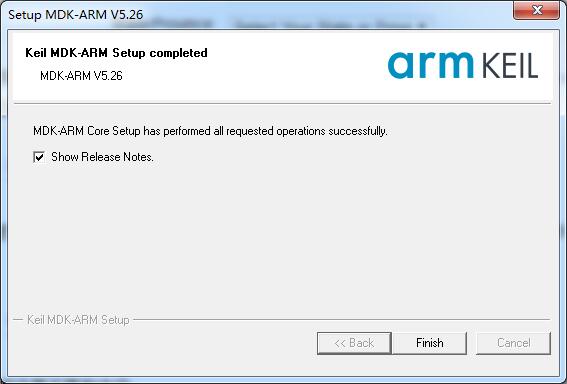Click the word completed in the bold heading
The height and width of the screenshot is (384, 567).
pyautogui.click(x=179, y=53)
